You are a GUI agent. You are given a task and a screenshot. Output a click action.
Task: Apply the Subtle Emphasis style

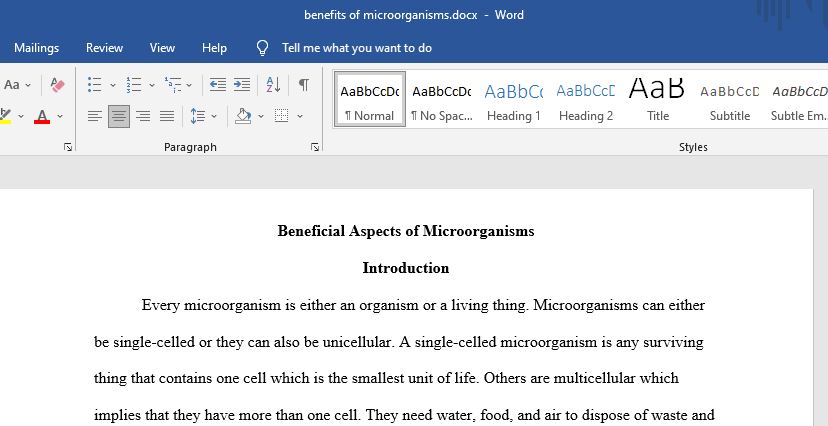tap(797, 100)
